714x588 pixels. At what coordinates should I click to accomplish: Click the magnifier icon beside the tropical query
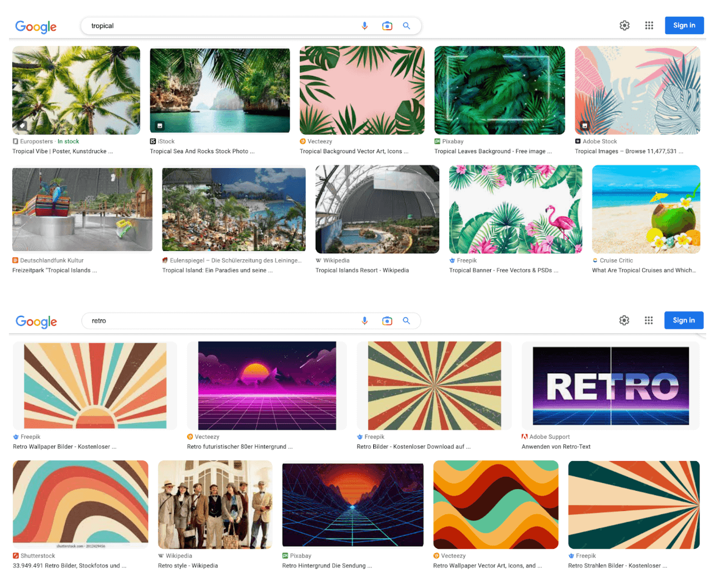(406, 26)
